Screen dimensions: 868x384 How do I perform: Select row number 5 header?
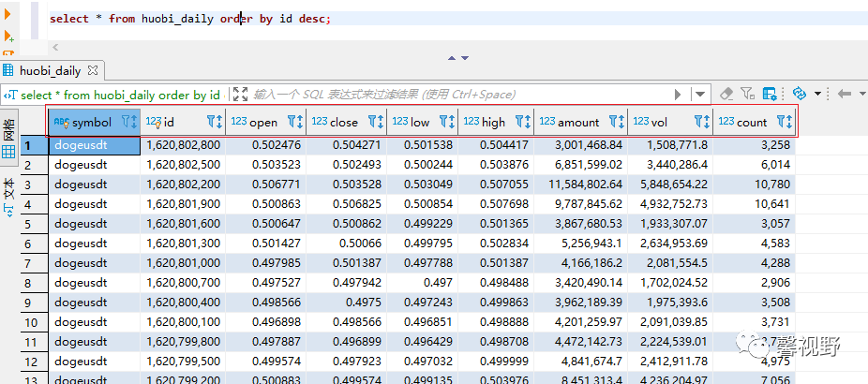tap(33, 224)
